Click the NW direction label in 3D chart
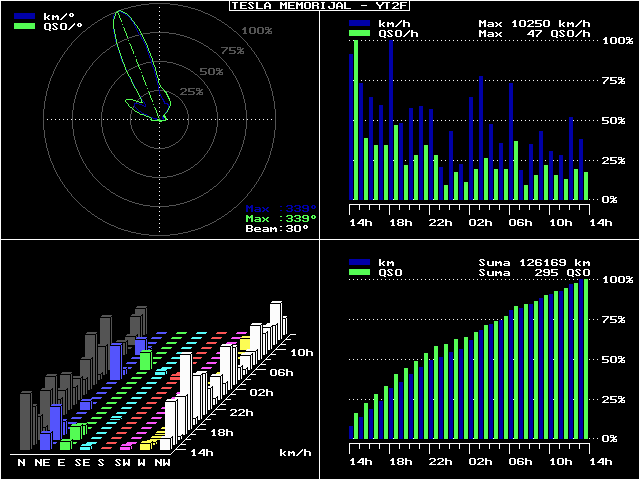The width and height of the screenshot is (640, 480). pyautogui.click(x=162, y=462)
